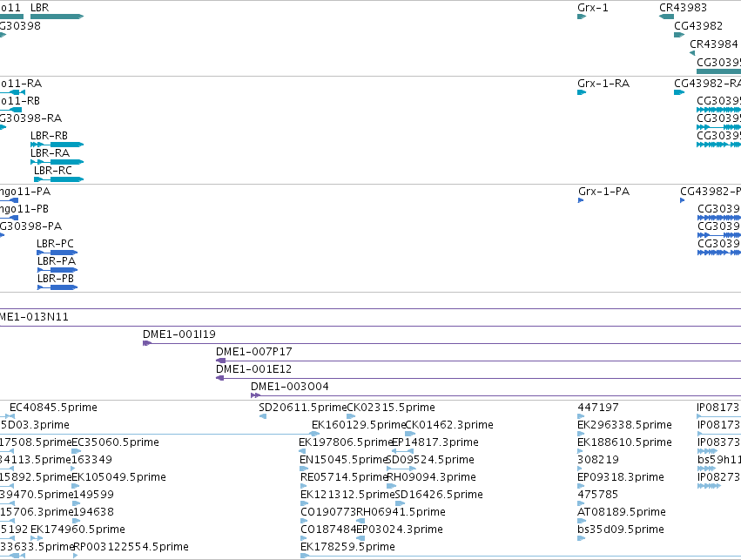Click the CR43984 gene label
Image resolution: width=741 pixels, height=560 pixels.
tap(714, 44)
